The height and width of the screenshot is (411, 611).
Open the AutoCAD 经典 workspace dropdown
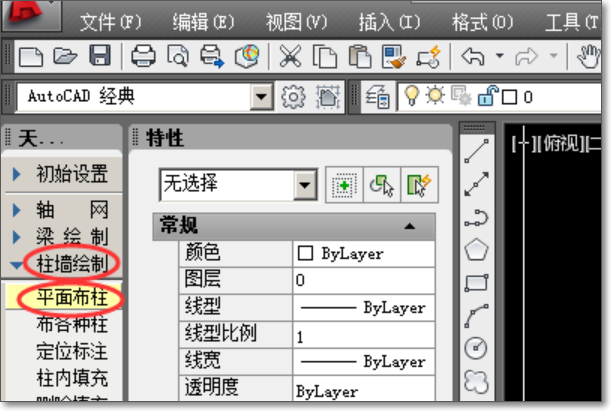tap(261, 97)
